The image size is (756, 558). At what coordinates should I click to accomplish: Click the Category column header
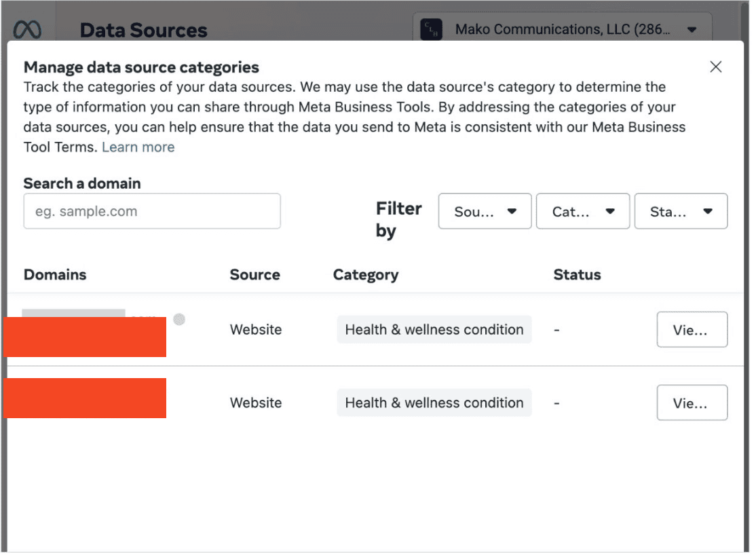click(x=366, y=274)
